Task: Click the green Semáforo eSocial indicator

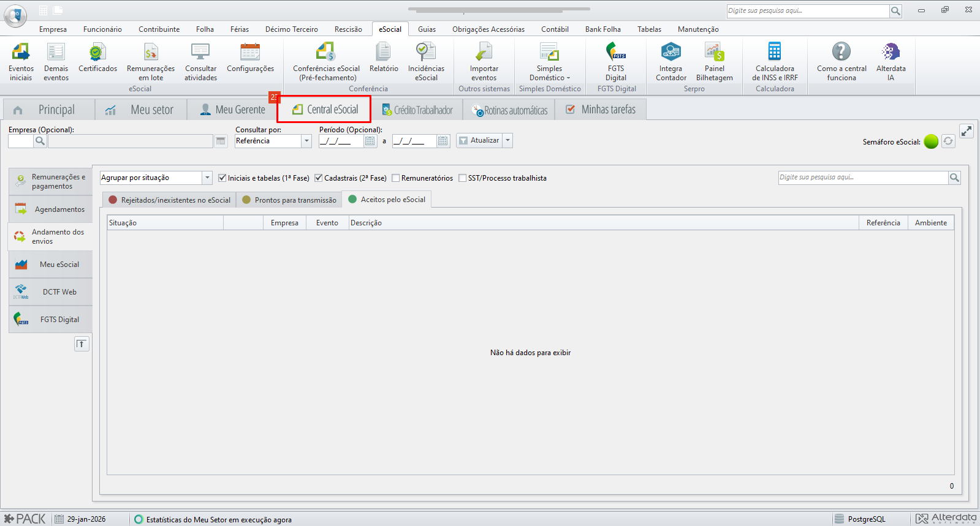Action: pos(931,141)
